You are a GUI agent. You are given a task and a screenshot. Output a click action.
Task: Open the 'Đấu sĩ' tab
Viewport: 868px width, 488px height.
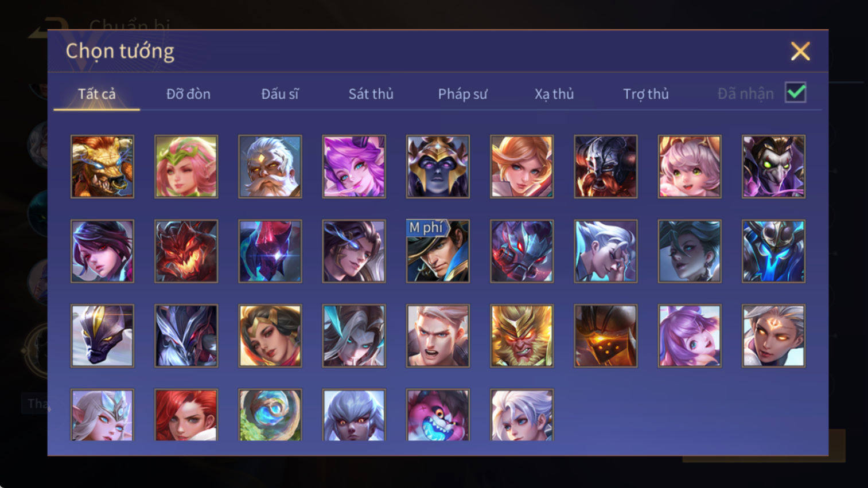[279, 94]
